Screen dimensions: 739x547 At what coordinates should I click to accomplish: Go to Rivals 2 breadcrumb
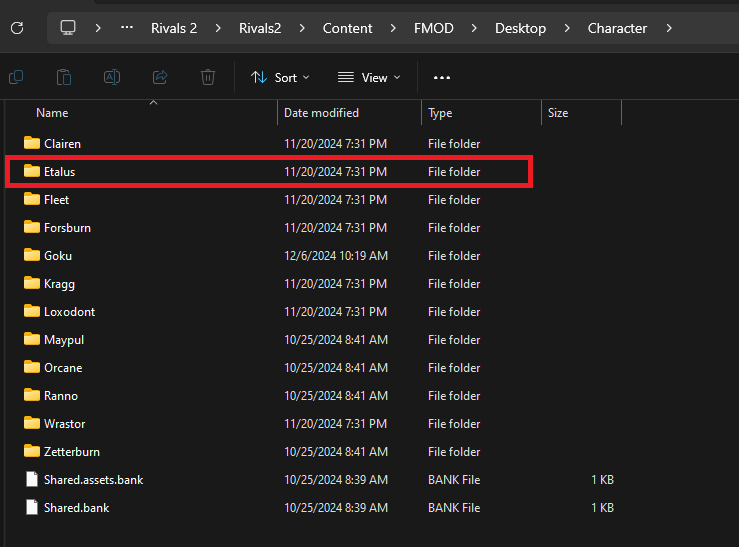tap(174, 28)
